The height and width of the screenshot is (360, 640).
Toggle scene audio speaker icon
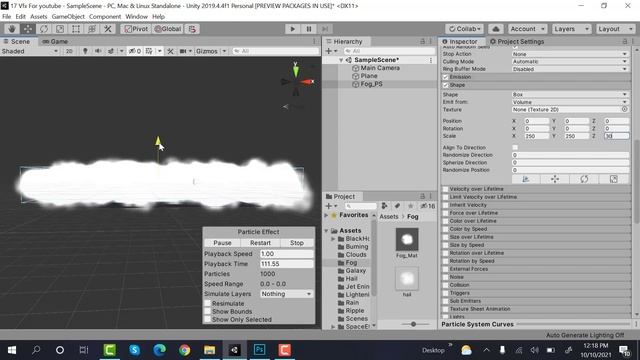(x=98, y=51)
